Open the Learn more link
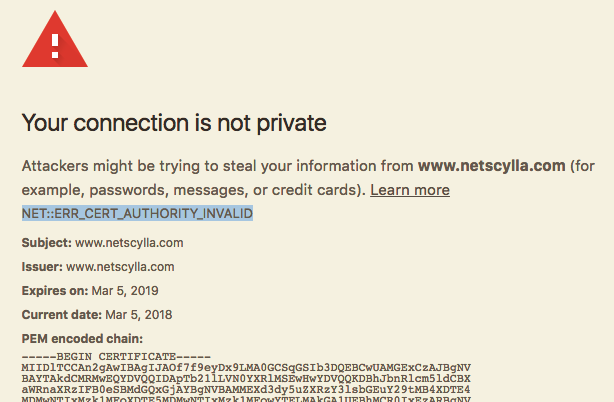 (410, 190)
